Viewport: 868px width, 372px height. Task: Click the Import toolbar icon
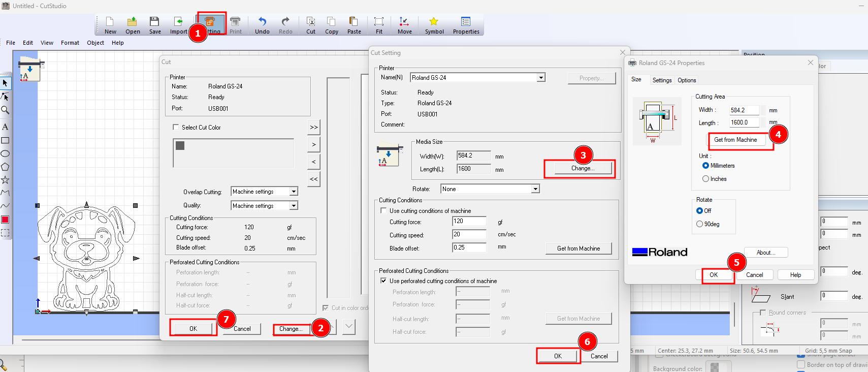[178, 25]
